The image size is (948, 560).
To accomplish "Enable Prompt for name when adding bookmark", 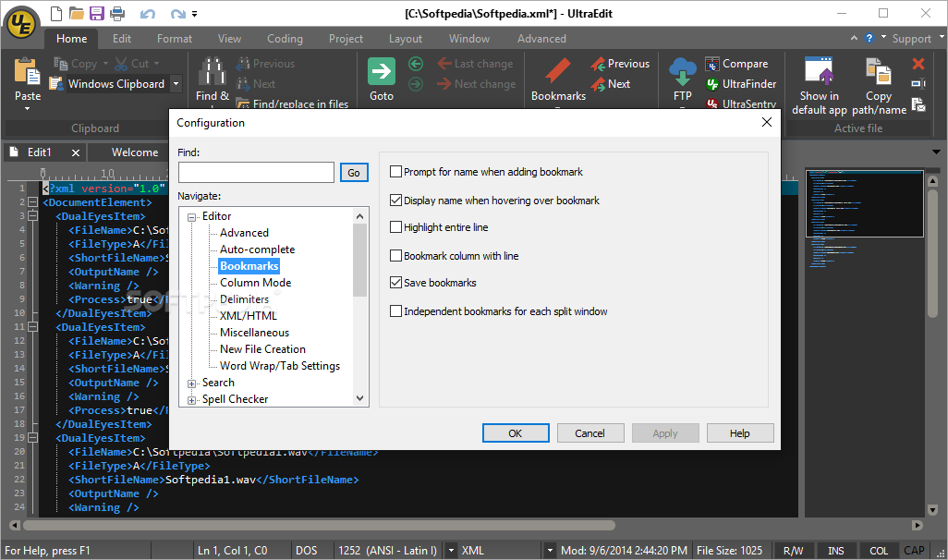I will click(396, 172).
